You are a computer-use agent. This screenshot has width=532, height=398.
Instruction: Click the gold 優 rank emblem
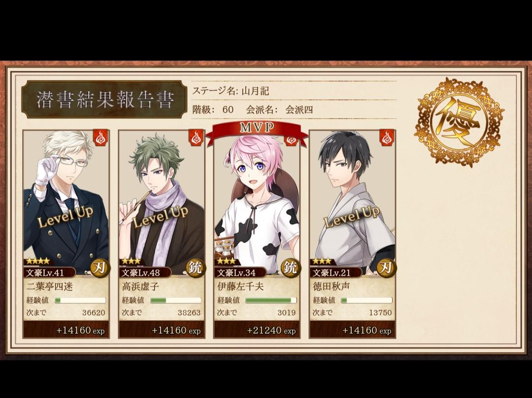pyautogui.click(x=459, y=123)
